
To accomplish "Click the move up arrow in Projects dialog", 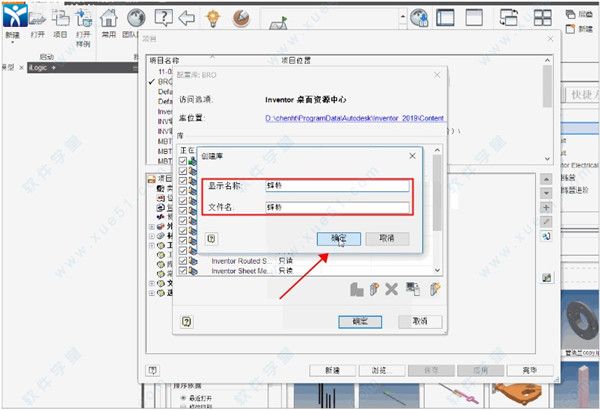I will [x=546, y=179].
